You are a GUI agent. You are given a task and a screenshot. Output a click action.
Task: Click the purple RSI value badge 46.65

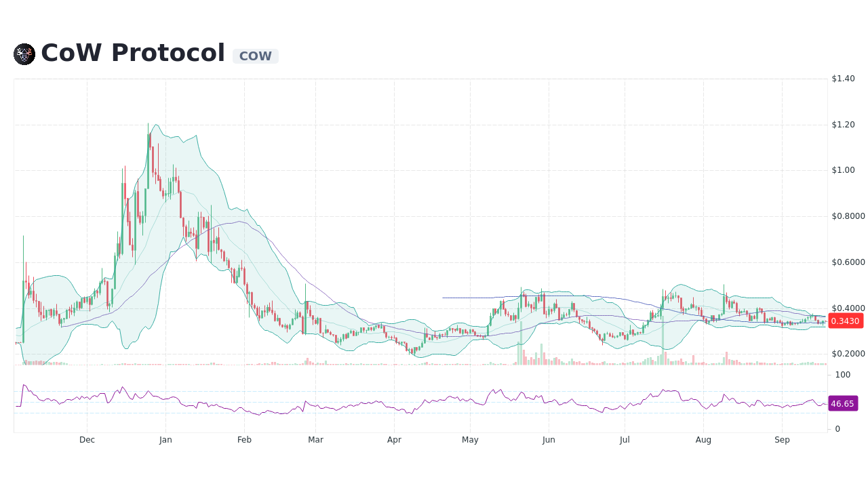(x=842, y=404)
